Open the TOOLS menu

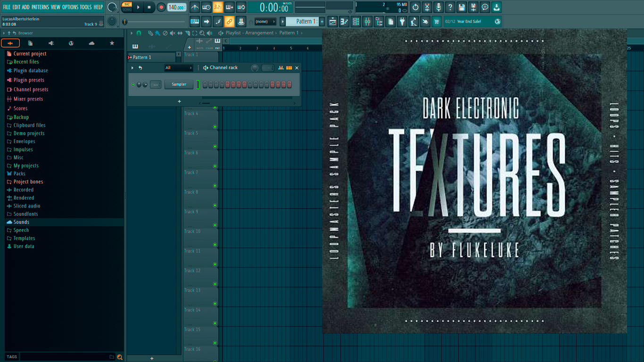pyautogui.click(x=86, y=7)
